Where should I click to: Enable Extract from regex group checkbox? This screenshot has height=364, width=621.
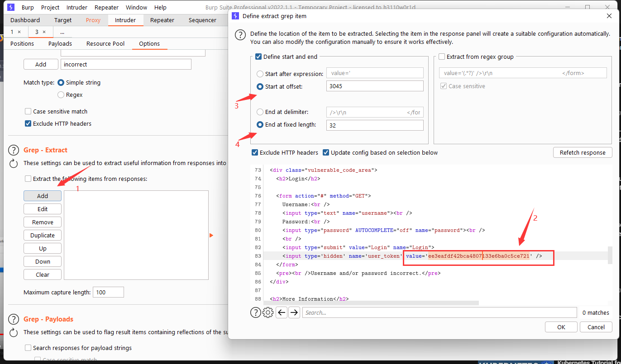coord(442,57)
